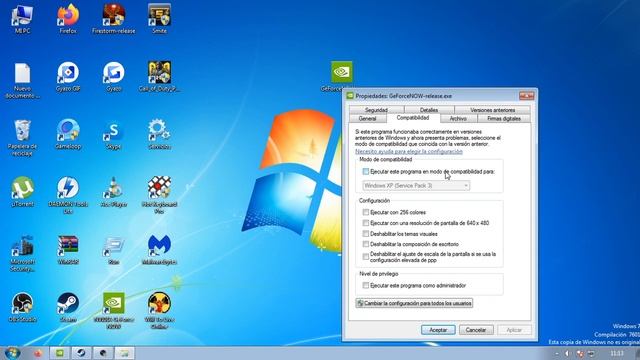
Task: Select the Compatibilidad tab
Action: point(413,118)
